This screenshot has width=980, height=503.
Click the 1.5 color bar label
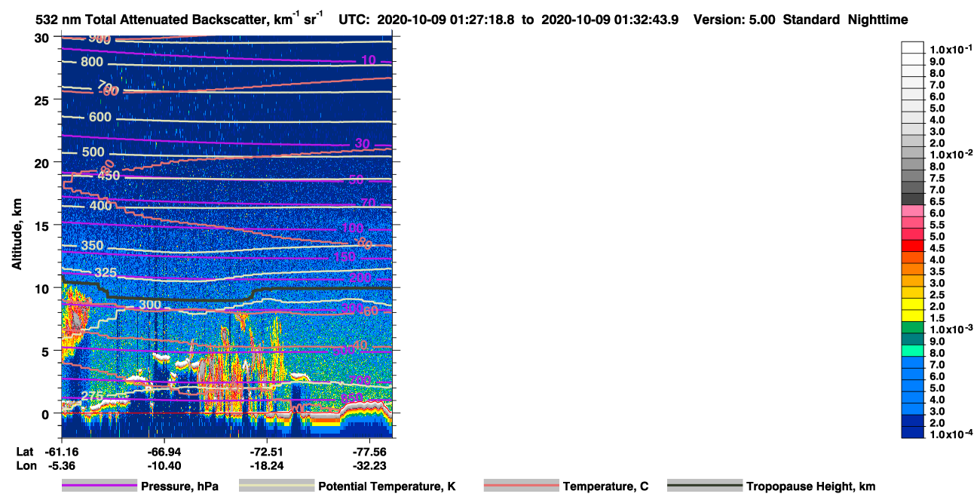(936, 317)
